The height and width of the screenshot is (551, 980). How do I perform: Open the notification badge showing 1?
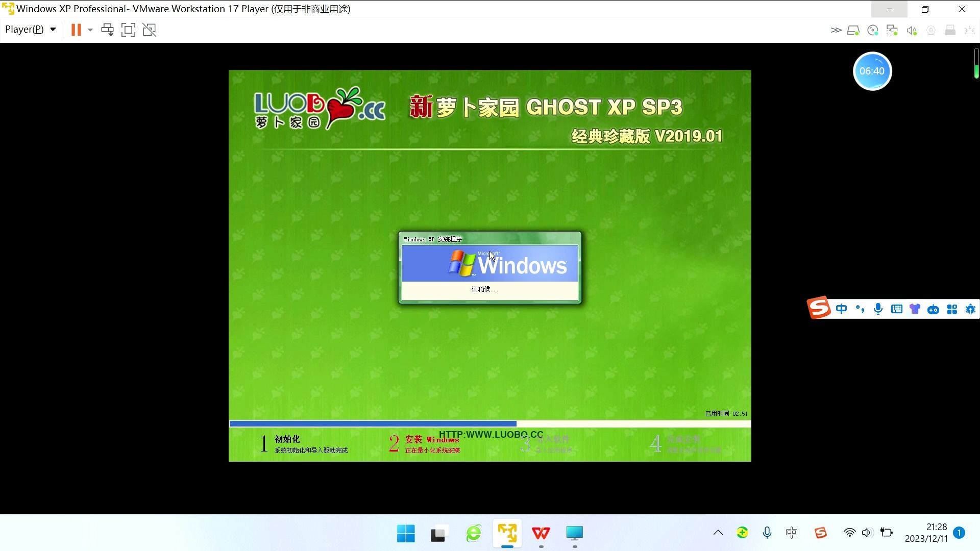coord(959,533)
